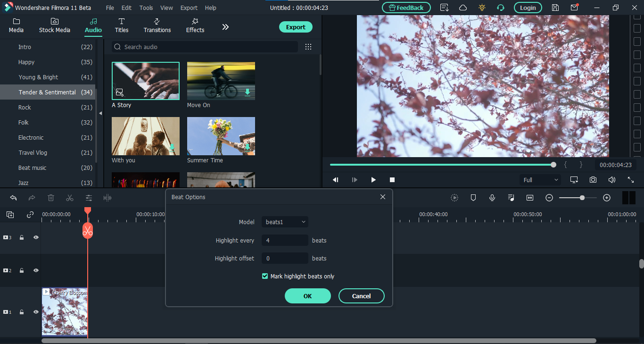Open the Full preview quality dropdown
Image resolution: width=644 pixels, height=344 pixels.
click(540, 180)
